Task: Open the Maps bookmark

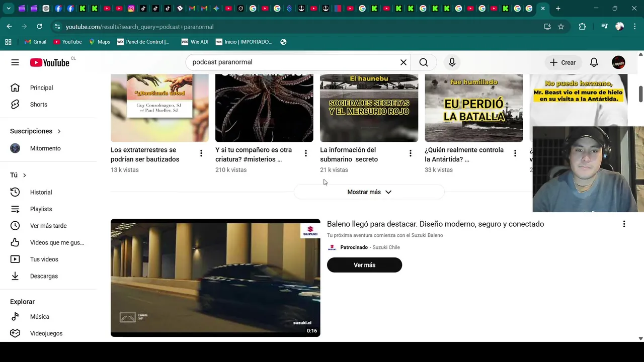Action: 99,42
